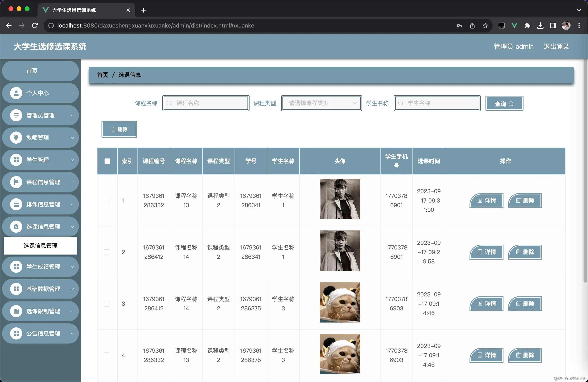Reload the page with the refresh icon
The width and height of the screenshot is (588, 382).
(x=35, y=25)
